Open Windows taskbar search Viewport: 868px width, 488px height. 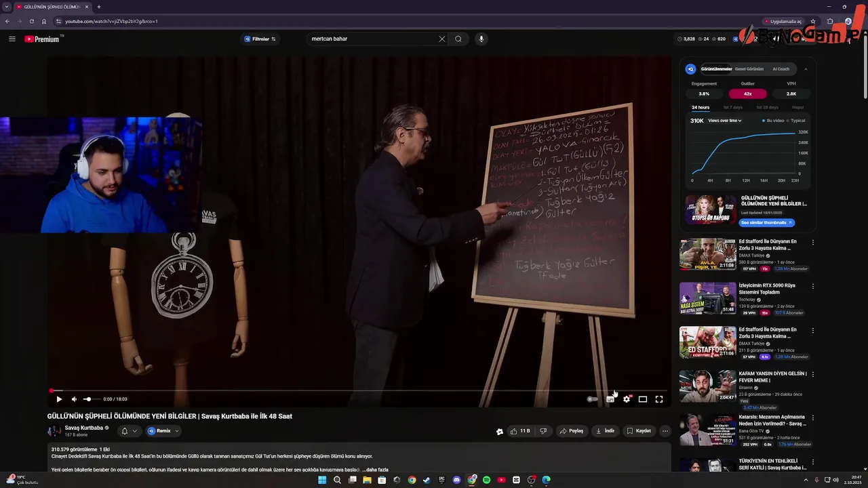[337, 480]
